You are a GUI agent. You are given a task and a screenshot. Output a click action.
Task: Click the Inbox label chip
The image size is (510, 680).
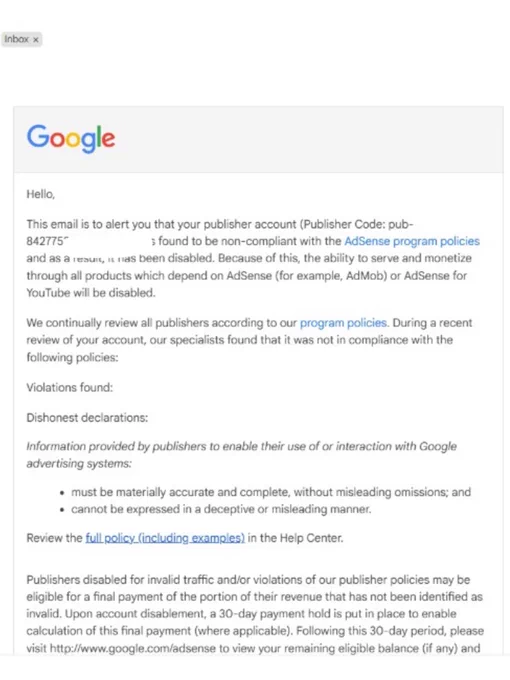(x=17, y=39)
